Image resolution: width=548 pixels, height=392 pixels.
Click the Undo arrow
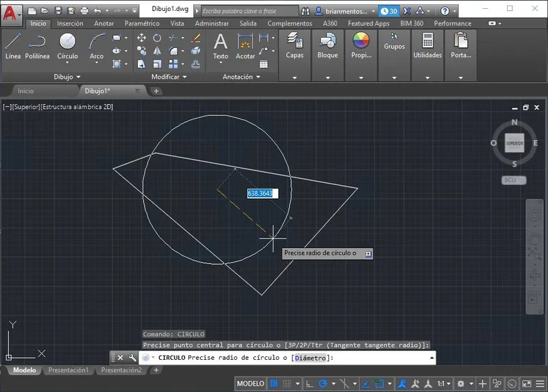pos(97,11)
